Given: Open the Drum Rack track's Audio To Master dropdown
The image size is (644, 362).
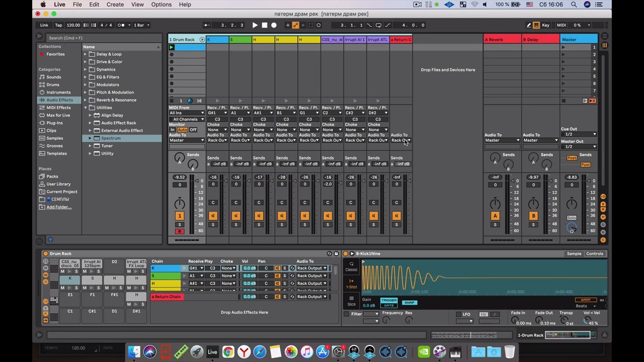Looking at the screenshot, I should coord(187,140).
